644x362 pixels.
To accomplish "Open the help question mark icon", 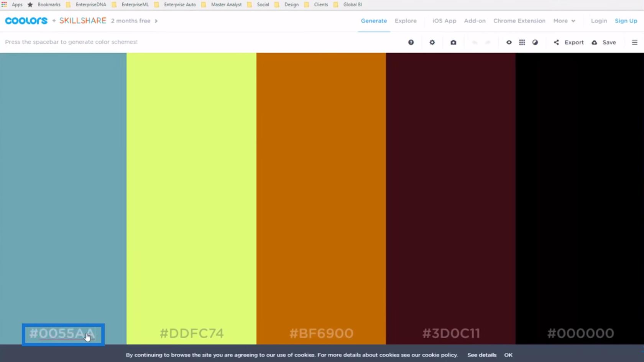I will coord(411,42).
